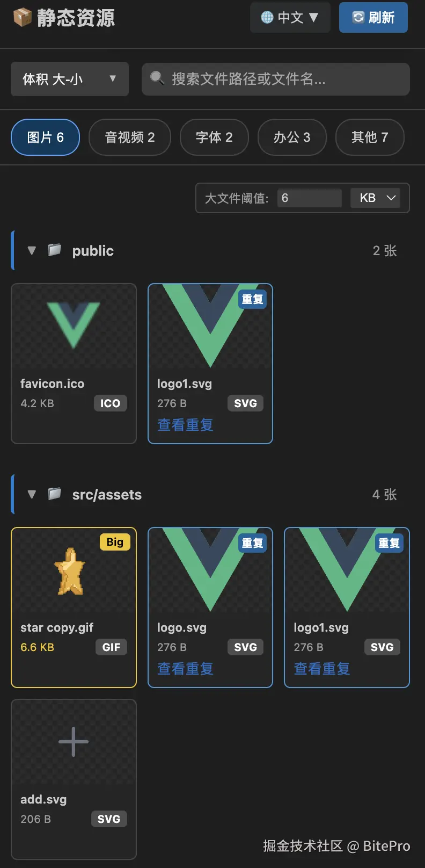The height and width of the screenshot is (868, 425).
Task: Open the 体积 大-小 sort dropdown
Action: (70, 79)
